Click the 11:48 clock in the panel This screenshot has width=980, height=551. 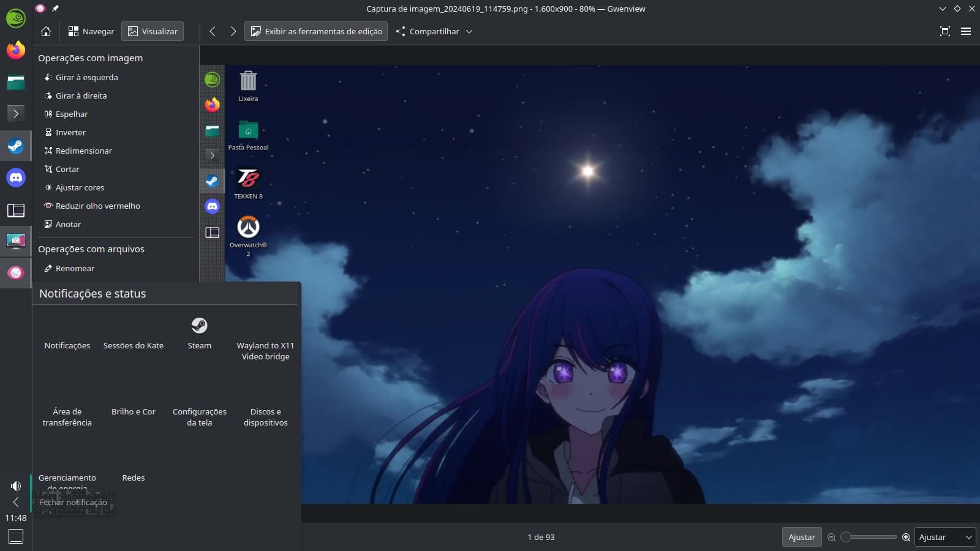[16, 518]
